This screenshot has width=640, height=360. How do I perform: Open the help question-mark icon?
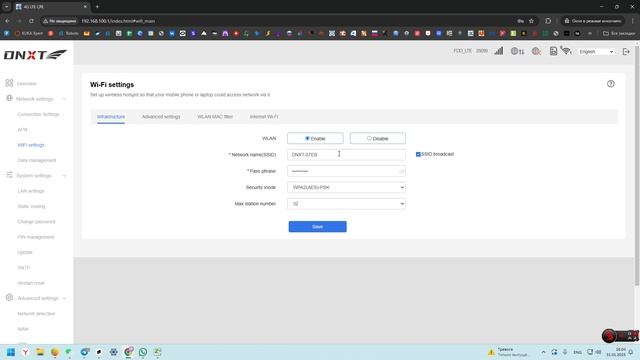(611, 84)
